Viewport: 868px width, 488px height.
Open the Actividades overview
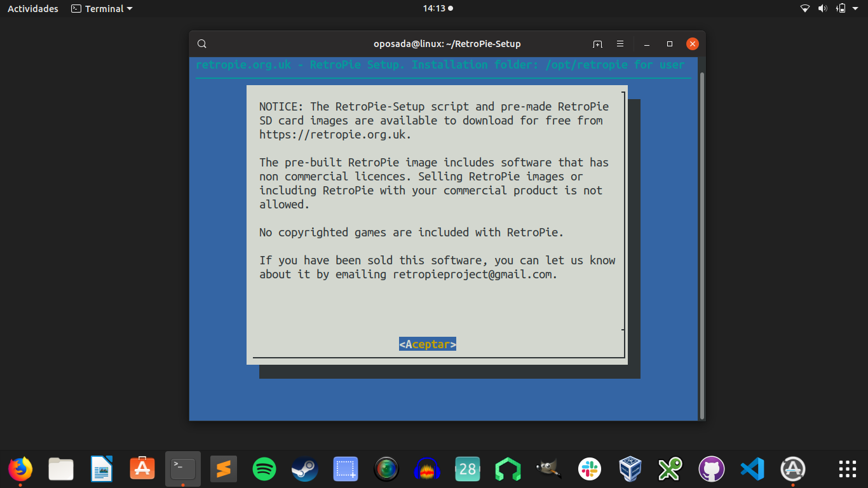pos(32,8)
